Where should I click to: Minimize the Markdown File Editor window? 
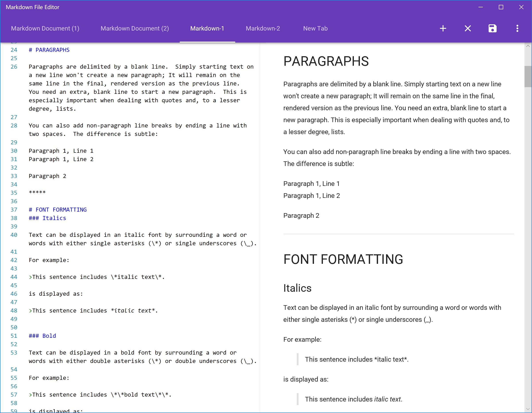480,7
